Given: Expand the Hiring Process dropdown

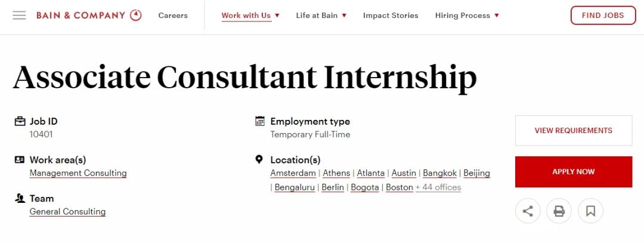Looking at the screenshot, I should tap(467, 16).
